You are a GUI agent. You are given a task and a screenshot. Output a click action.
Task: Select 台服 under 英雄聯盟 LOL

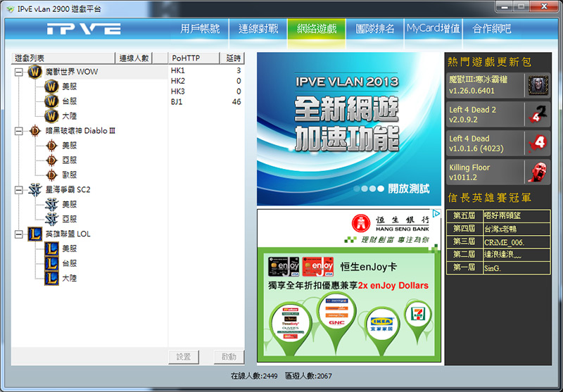69,263
